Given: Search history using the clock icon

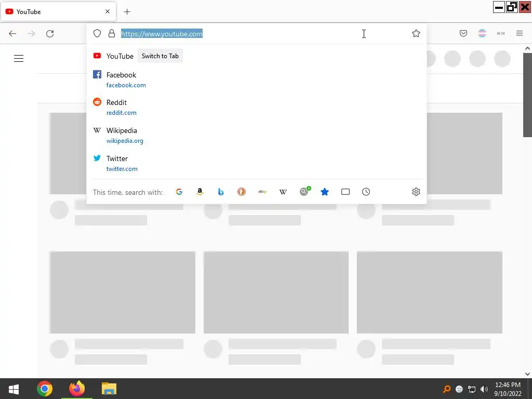Looking at the screenshot, I should [366, 192].
